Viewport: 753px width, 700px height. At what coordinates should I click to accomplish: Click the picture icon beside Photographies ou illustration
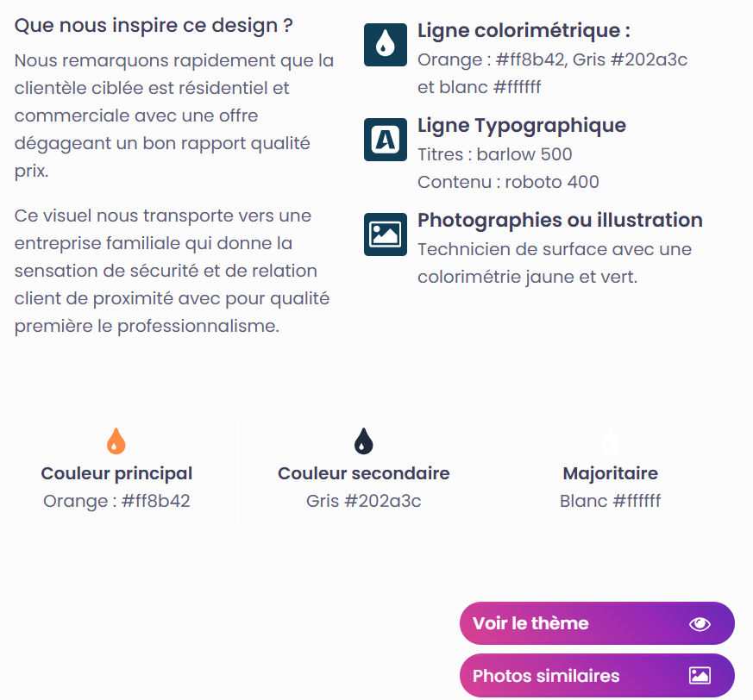(x=386, y=234)
